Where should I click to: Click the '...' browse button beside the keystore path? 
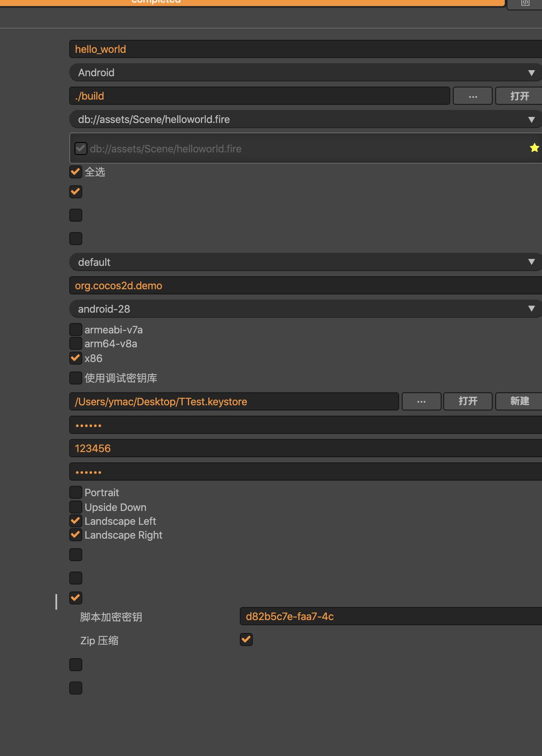click(422, 401)
